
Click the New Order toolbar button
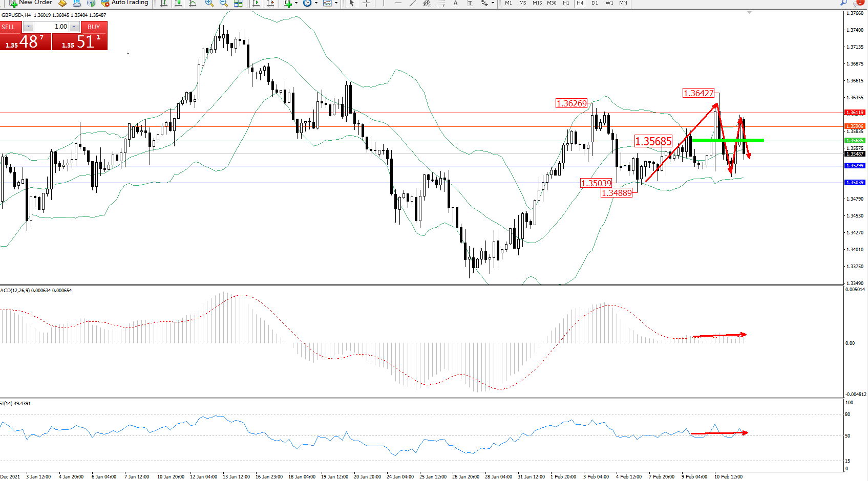(x=31, y=3)
